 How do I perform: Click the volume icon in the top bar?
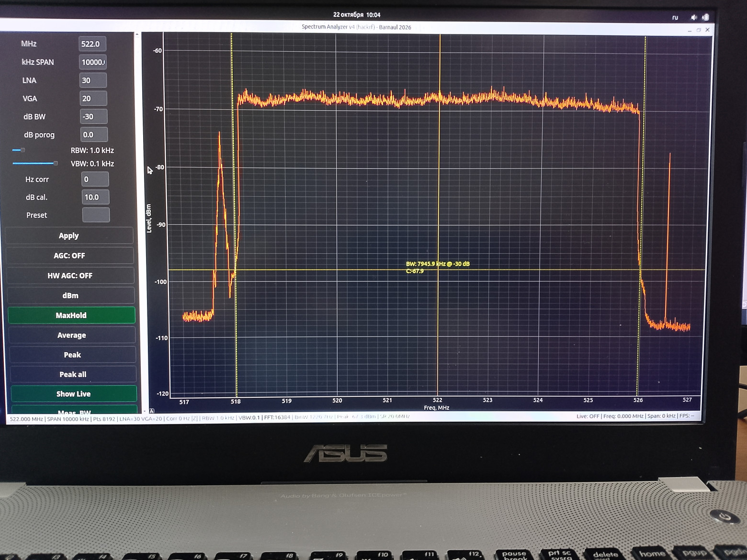coord(694,17)
